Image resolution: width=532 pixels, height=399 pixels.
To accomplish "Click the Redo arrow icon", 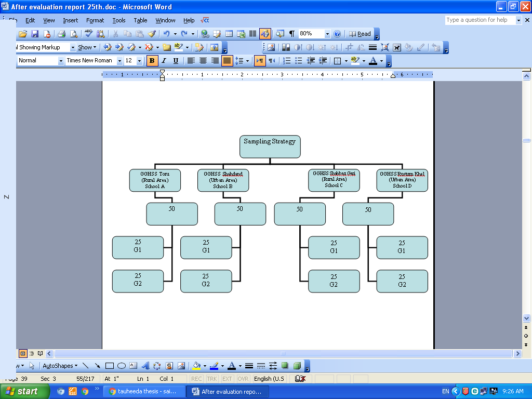I will pos(184,34).
